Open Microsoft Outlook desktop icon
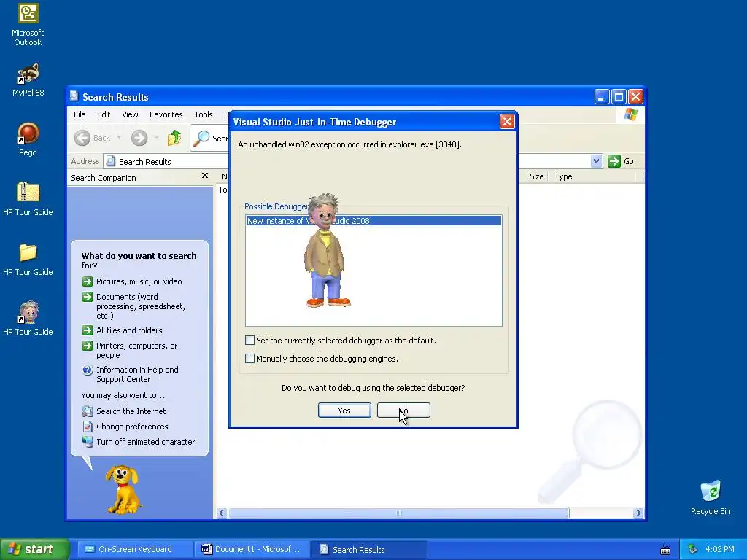747x560 pixels. 28,24
